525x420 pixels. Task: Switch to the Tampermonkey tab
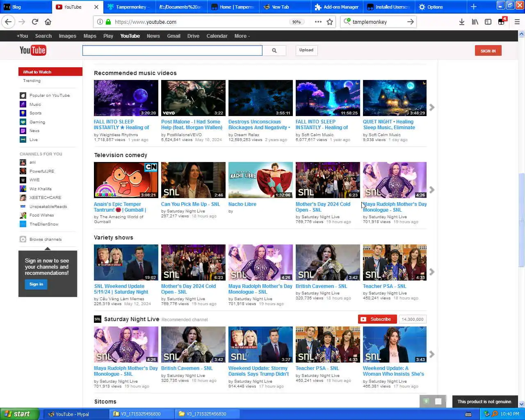tap(129, 7)
